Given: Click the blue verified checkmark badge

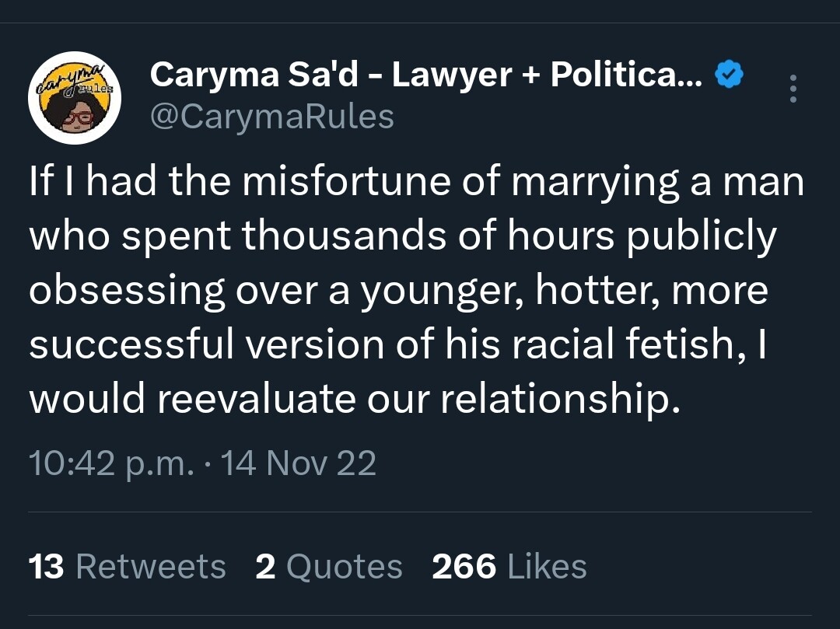Looking at the screenshot, I should (x=729, y=75).
